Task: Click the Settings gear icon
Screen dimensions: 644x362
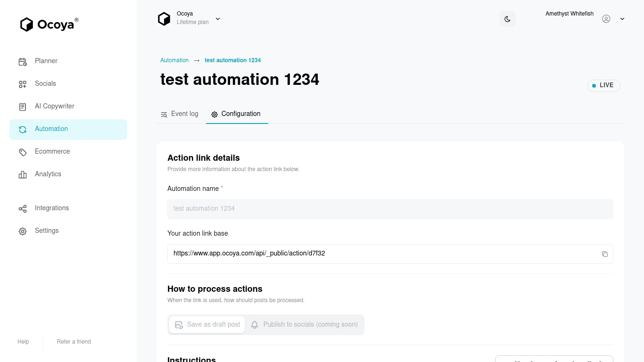Action: pyautogui.click(x=23, y=231)
